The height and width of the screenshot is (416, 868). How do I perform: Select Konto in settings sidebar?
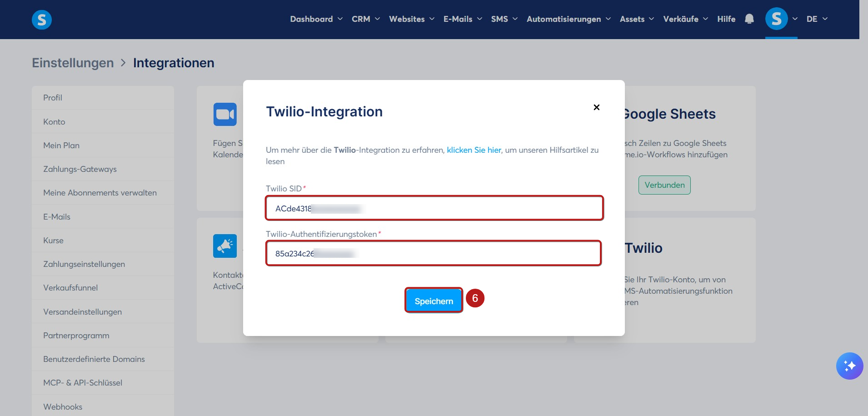[103, 122]
